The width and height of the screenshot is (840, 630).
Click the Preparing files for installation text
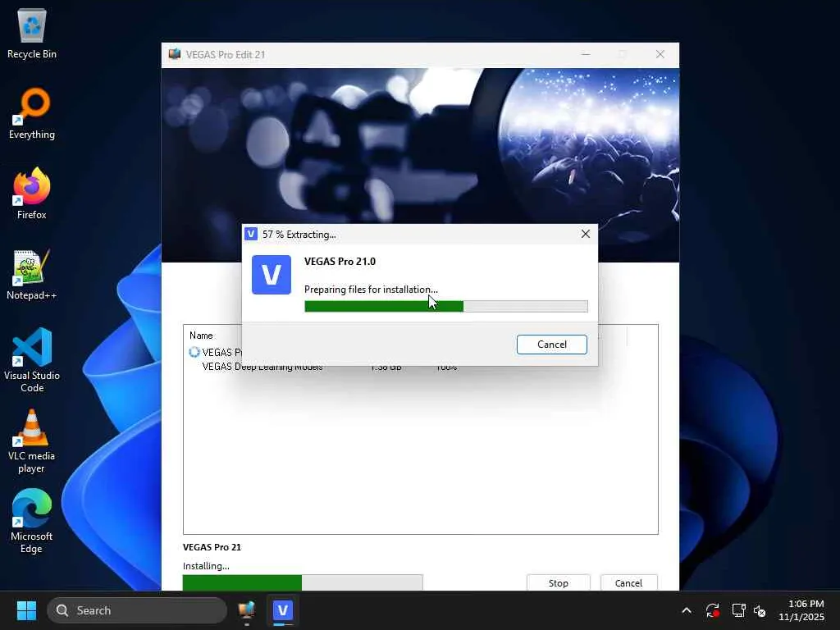pos(371,290)
